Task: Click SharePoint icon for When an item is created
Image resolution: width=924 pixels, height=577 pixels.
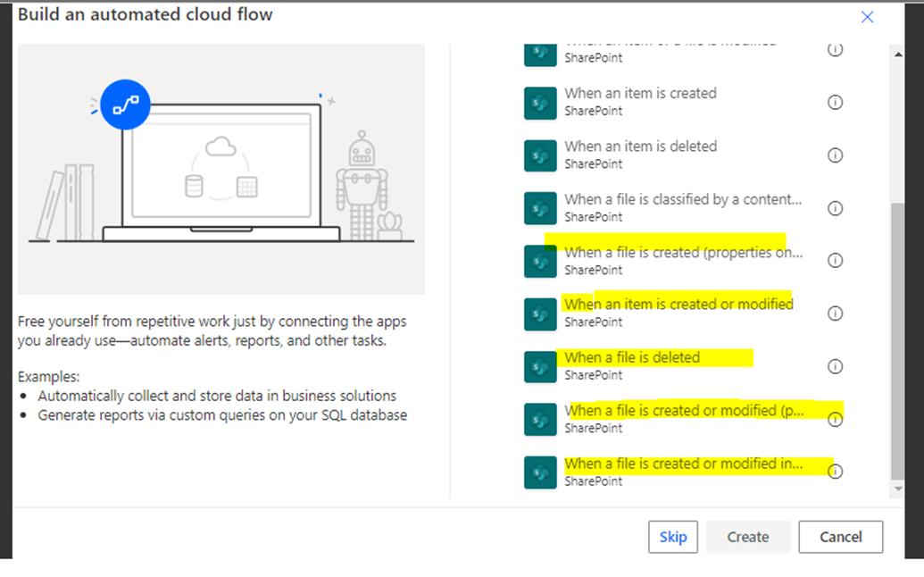Action: (x=540, y=103)
